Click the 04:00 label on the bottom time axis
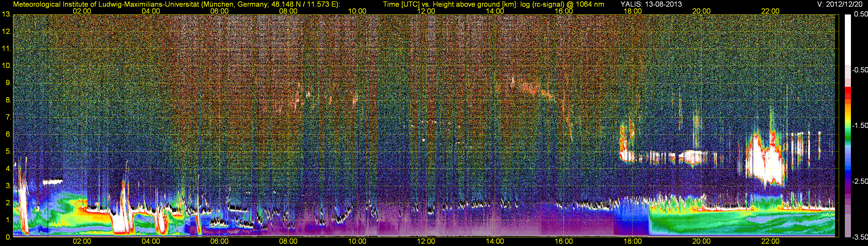The image size is (868, 246). [x=151, y=241]
